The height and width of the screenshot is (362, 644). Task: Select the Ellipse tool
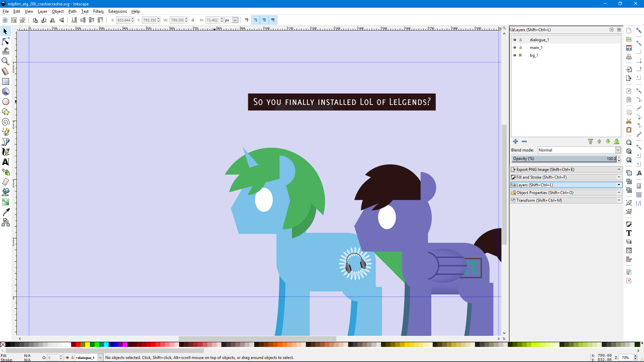6,102
